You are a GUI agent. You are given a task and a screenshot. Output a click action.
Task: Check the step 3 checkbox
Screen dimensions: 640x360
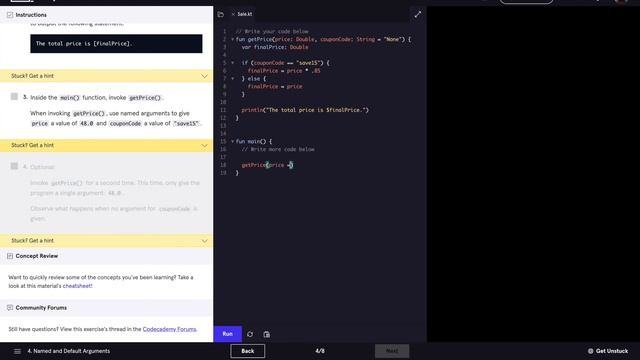pyautogui.click(x=14, y=97)
